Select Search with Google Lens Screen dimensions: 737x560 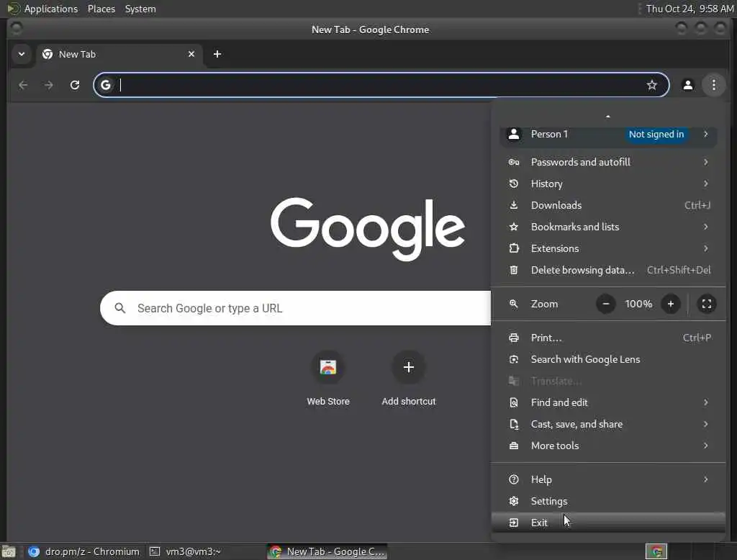(607, 360)
